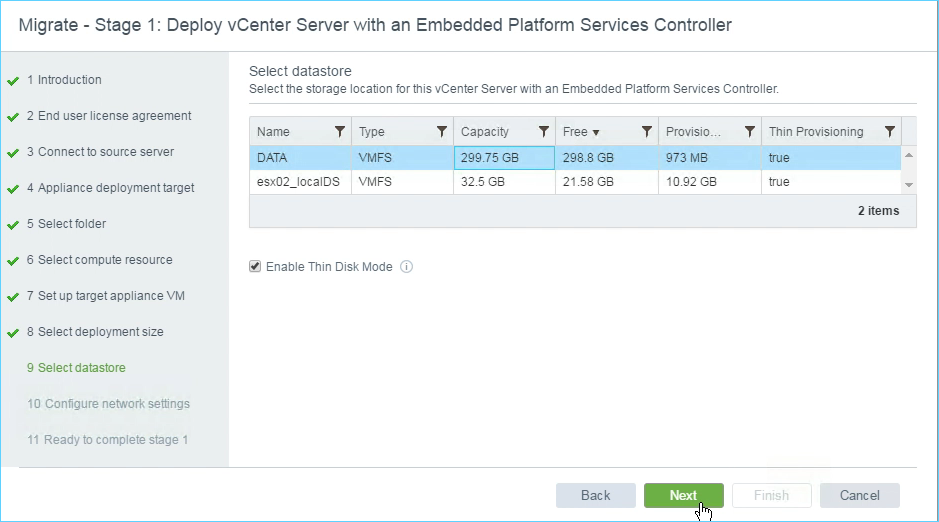Open filter for the Provisioned column
This screenshot has height=522, width=939.
click(x=749, y=131)
